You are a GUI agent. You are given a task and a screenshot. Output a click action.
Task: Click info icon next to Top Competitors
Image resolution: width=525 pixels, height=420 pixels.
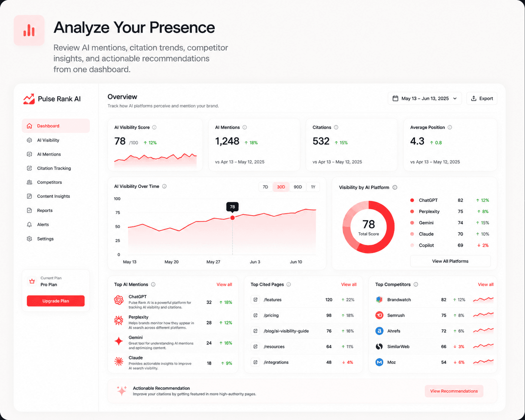[x=416, y=284]
